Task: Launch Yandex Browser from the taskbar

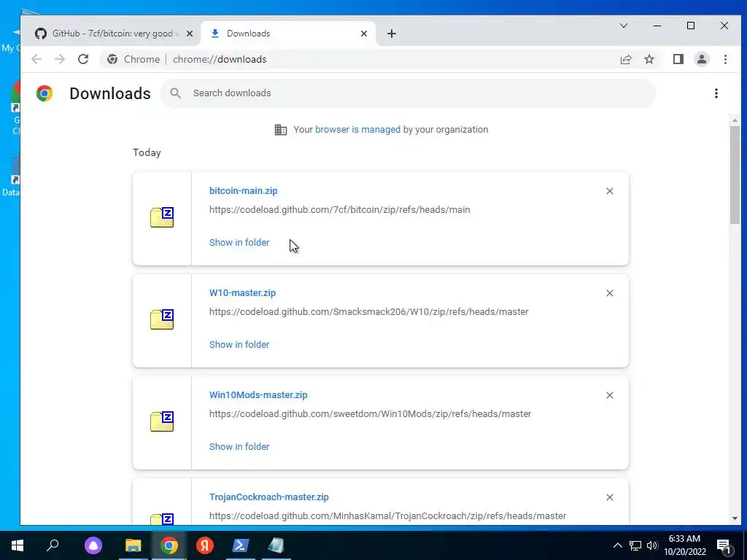Action: [x=205, y=545]
